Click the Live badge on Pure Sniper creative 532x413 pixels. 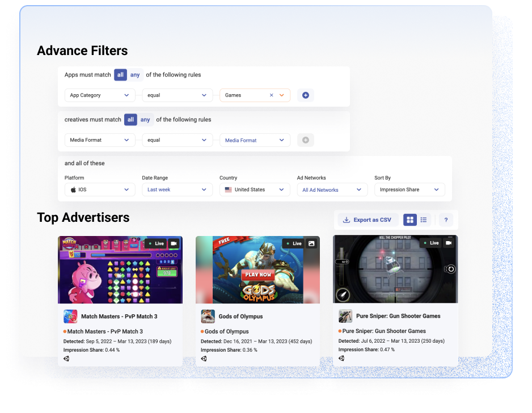[431, 243]
